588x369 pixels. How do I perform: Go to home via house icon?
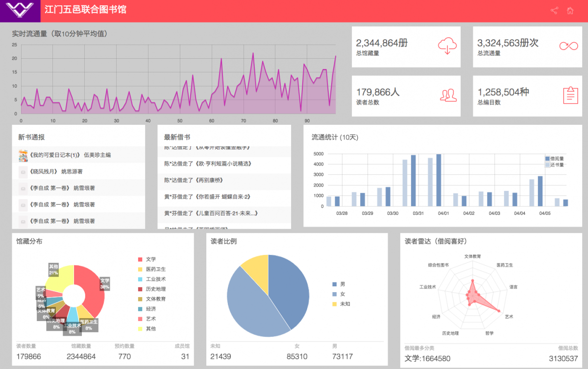570,10
